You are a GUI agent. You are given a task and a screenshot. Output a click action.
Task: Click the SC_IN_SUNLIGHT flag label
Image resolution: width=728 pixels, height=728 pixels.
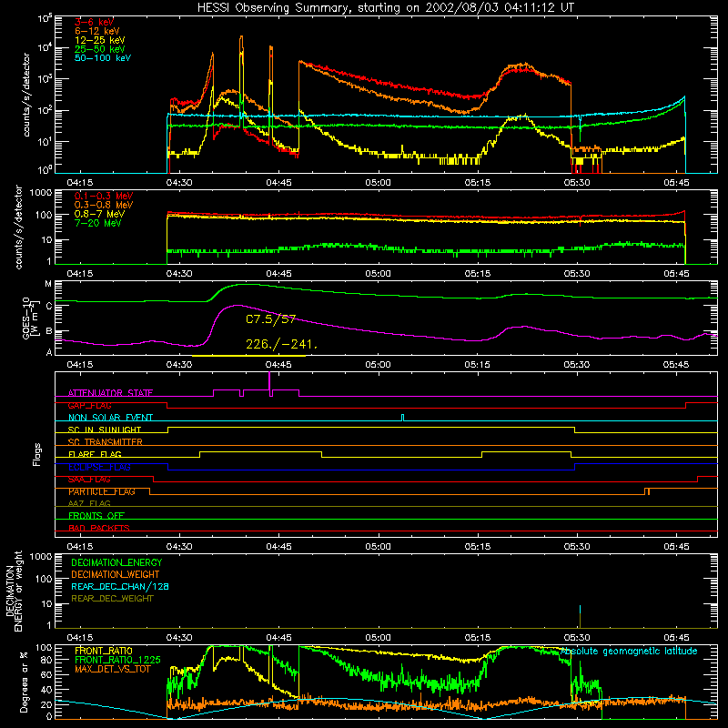pyautogui.click(x=105, y=430)
